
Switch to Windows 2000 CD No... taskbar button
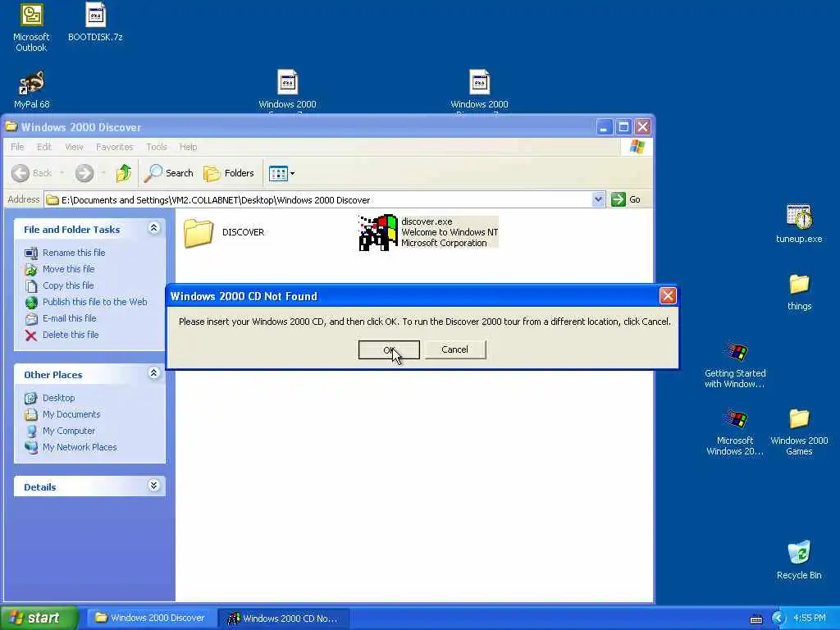click(x=284, y=619)
